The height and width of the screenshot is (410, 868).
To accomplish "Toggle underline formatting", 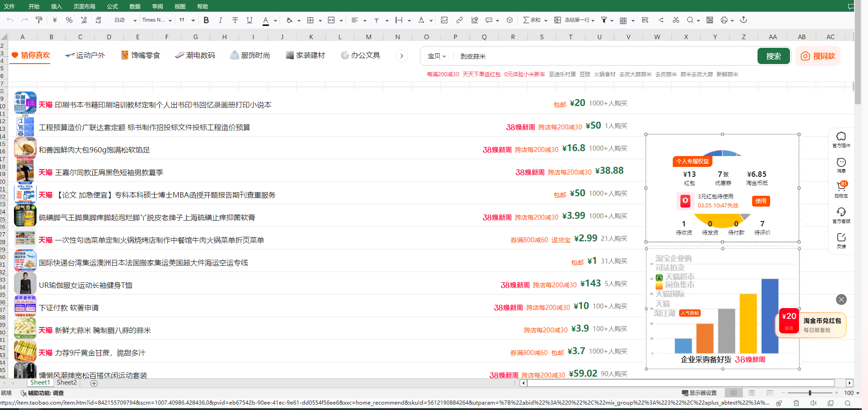I will 249,20.
